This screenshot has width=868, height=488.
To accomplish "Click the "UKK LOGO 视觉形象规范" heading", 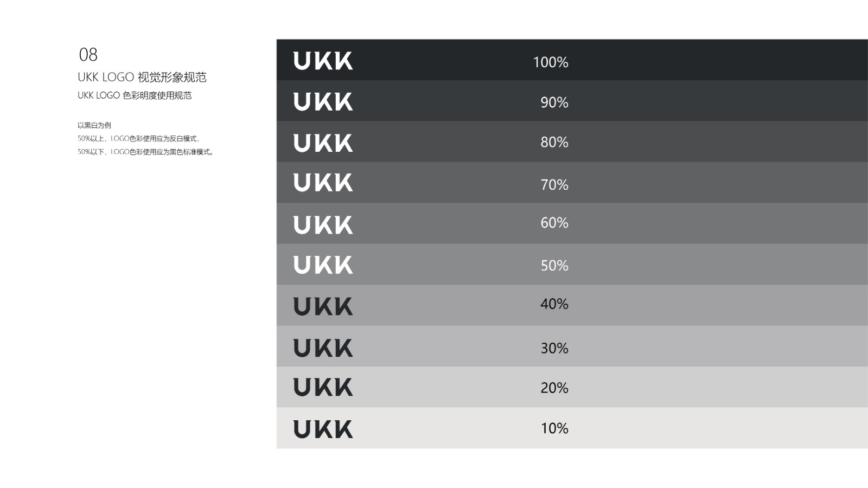I will (x=142, y=77).
